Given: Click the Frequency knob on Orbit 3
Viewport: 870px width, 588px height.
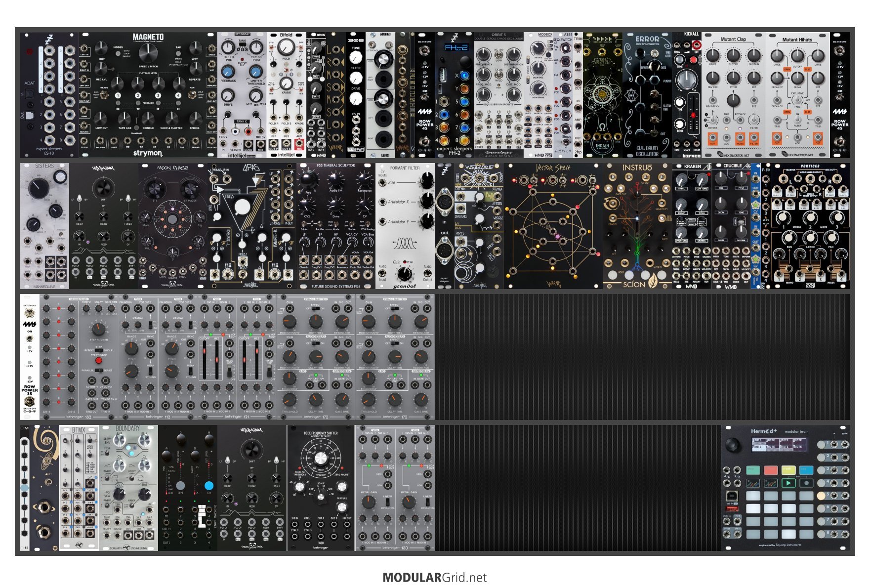Looking at the screenshot, I should pyautogui.click(x=485, y=56).
